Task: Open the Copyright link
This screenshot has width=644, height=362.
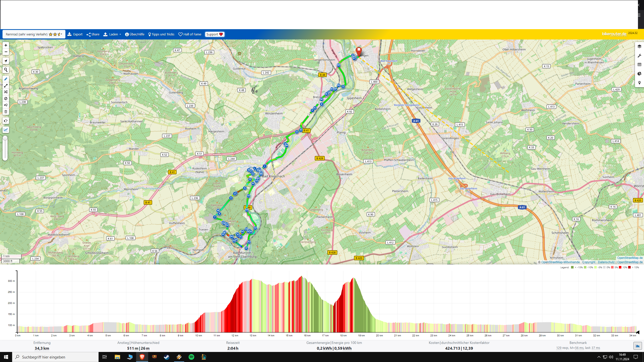Action: point(589,262)
